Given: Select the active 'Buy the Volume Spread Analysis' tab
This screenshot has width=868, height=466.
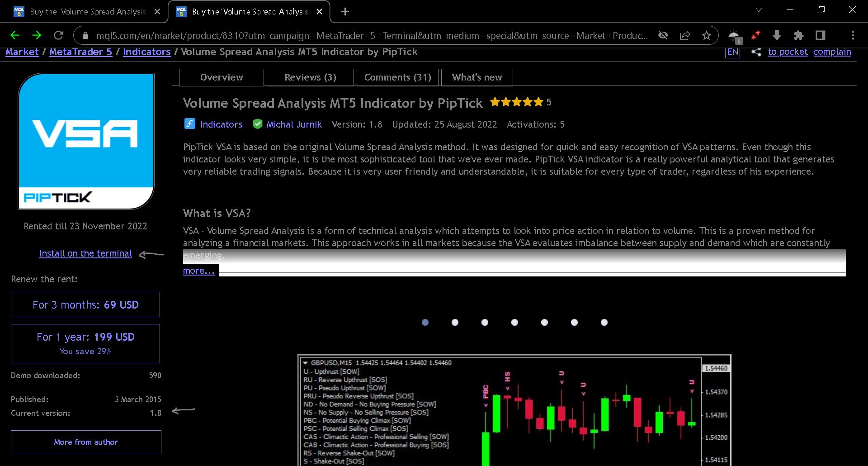Looking at the screenshot, I should tap(249, 12).
